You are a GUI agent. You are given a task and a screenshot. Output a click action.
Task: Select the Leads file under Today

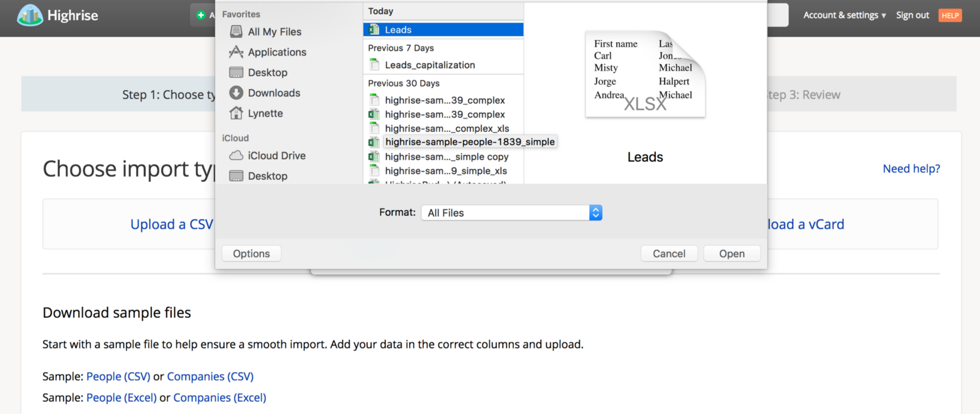point(443,30)
